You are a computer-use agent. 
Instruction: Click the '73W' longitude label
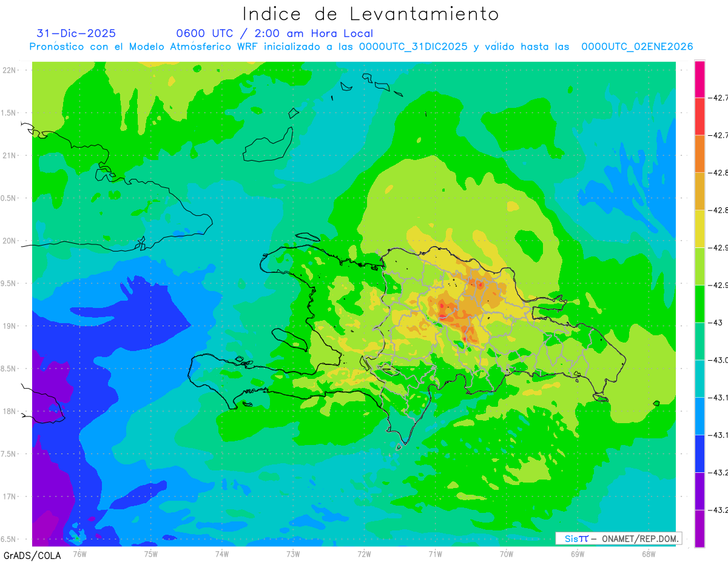(x=293, y=554)
